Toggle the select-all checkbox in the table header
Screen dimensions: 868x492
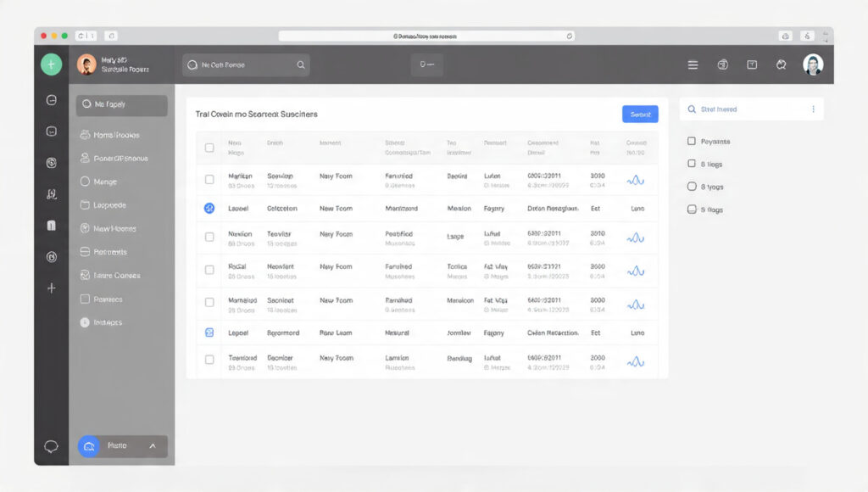coord(209,148)
